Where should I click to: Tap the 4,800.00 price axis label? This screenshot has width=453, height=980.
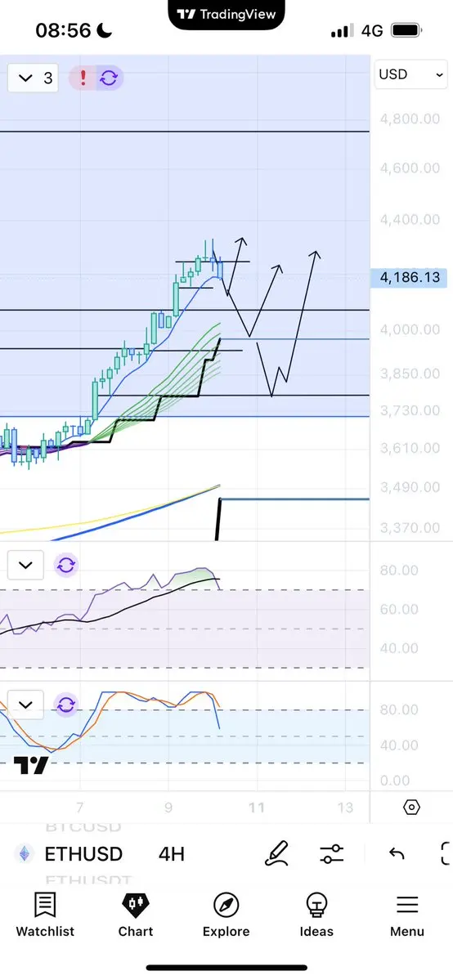(410, 119)
